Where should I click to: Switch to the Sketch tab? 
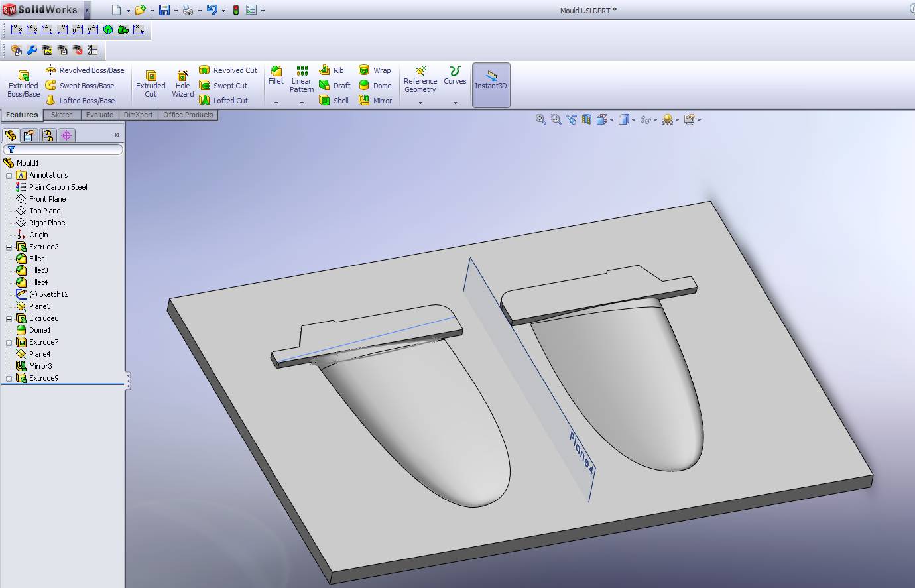point(62,115)
